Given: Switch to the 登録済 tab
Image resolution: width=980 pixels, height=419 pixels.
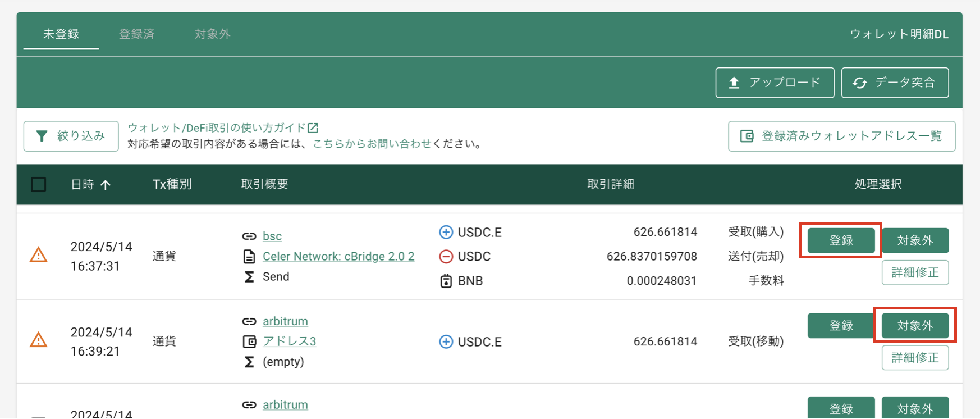Looking at the screenshot, I should pyautogui.click(x=137, y=34).
